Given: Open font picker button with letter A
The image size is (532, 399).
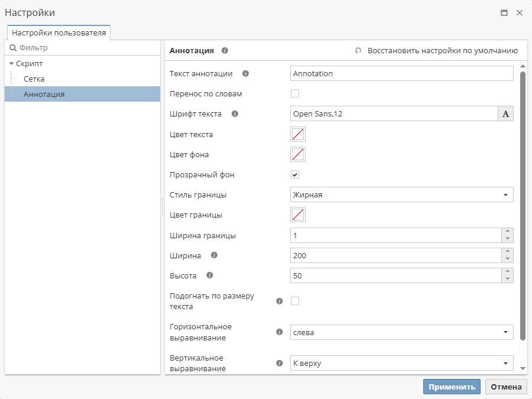Looking at the screenshot, I should click(x=505, y=114).
